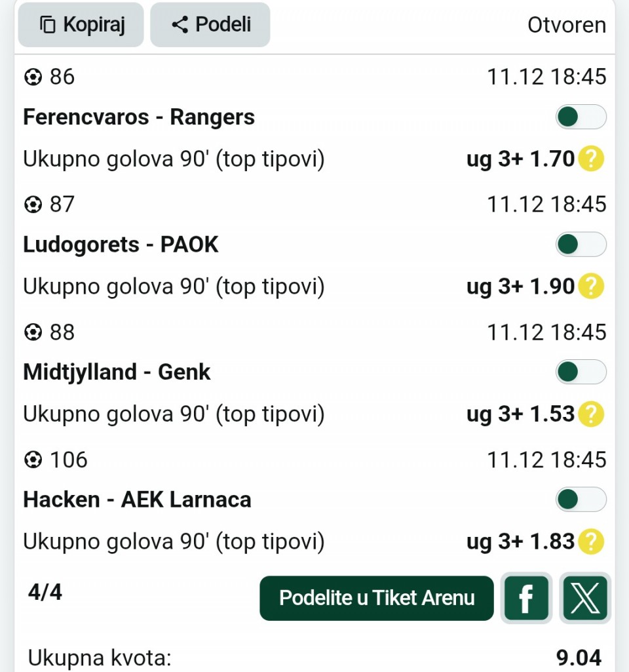
Task: Click help icon for Ludogorets - PAOK odds
Action: pyautogui.click(x=590, y=287)
